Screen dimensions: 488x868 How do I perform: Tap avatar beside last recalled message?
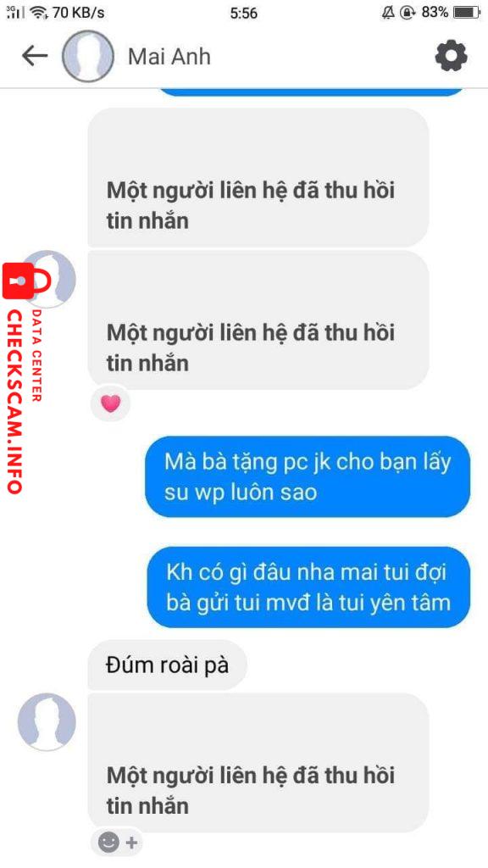[47, 722]
